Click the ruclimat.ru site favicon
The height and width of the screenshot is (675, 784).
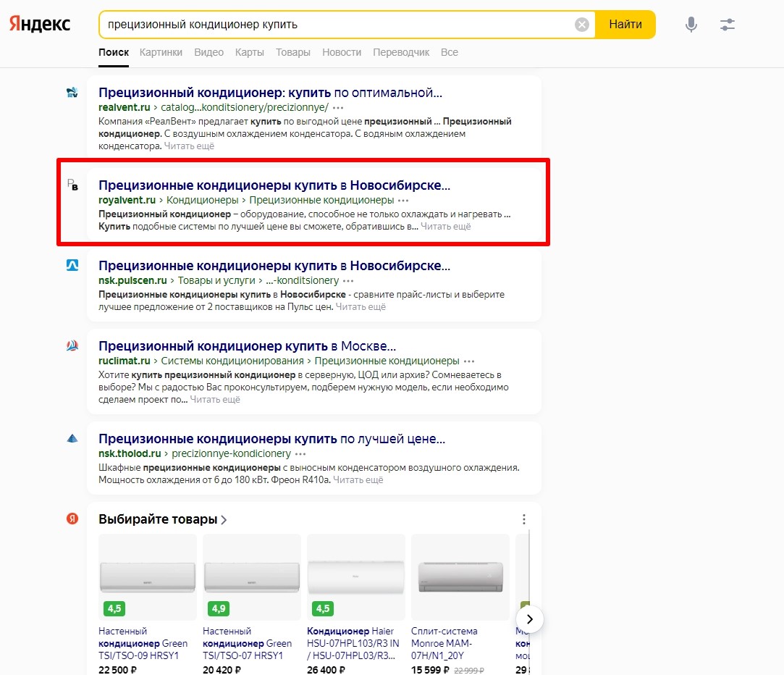click(x=72, y=346)
